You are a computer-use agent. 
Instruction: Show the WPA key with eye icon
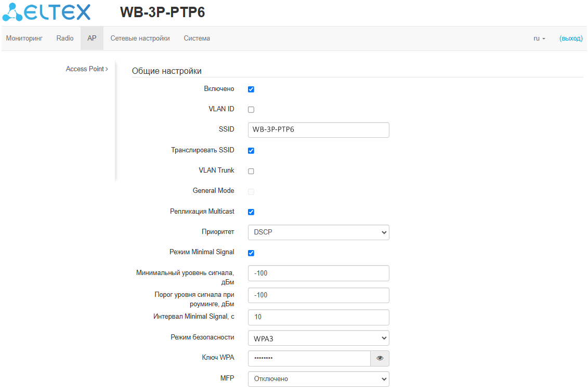coord(380,358)
